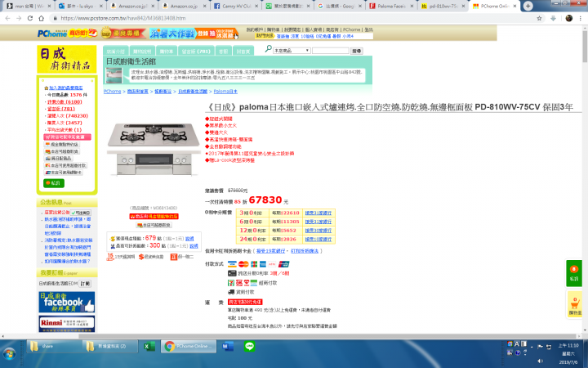Click the Visa payment icon
The image size is (588, 368).
[232, 264]
